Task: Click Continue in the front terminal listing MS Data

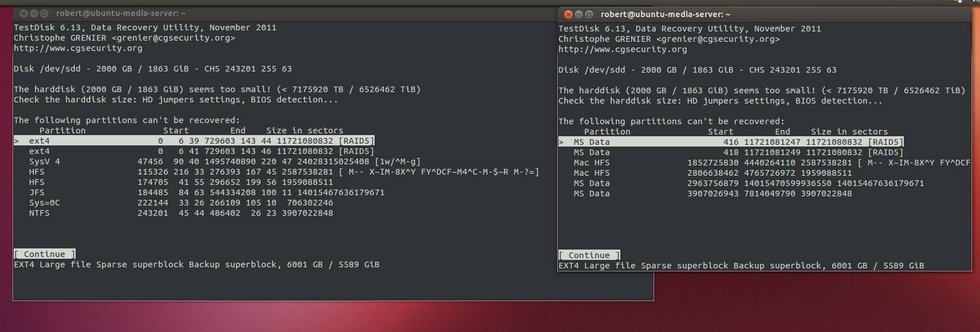Action: pyautogui.click(x=589, y=255)
